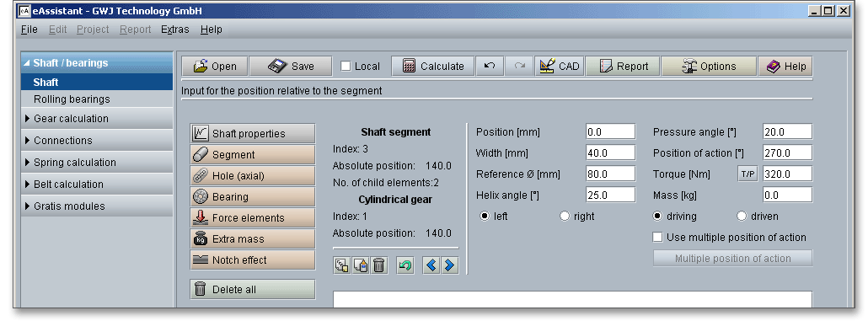Go to previous element with blue left arrow
Viewport: 868px width, 321px height.
pyautogui.click(x=431, y=265)
